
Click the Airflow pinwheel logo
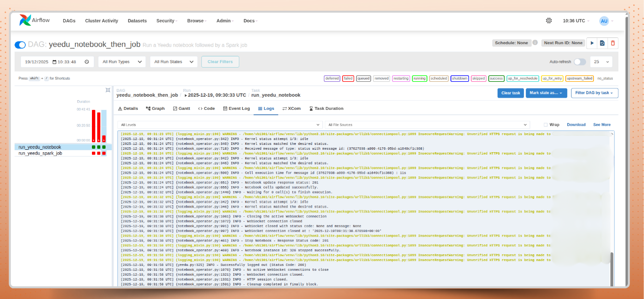(x=24, y=20)
